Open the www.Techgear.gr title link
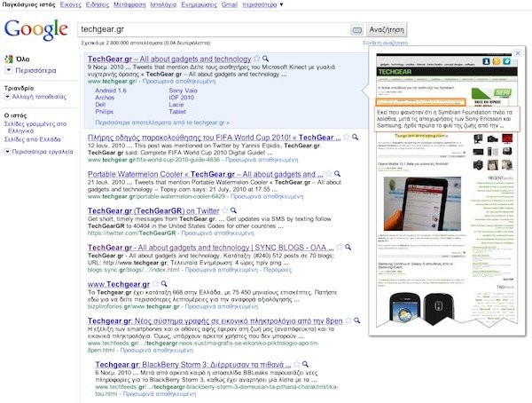 point(119,284)
